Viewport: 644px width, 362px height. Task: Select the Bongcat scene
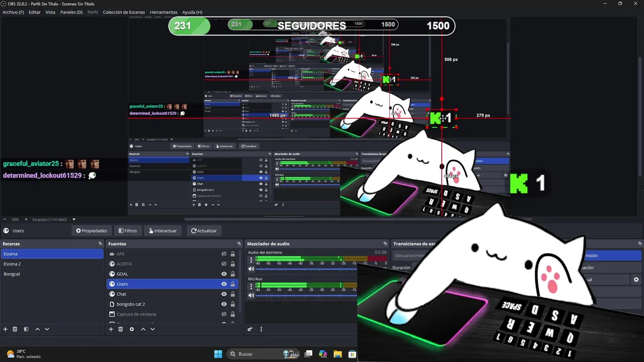(x=52, y=274)
